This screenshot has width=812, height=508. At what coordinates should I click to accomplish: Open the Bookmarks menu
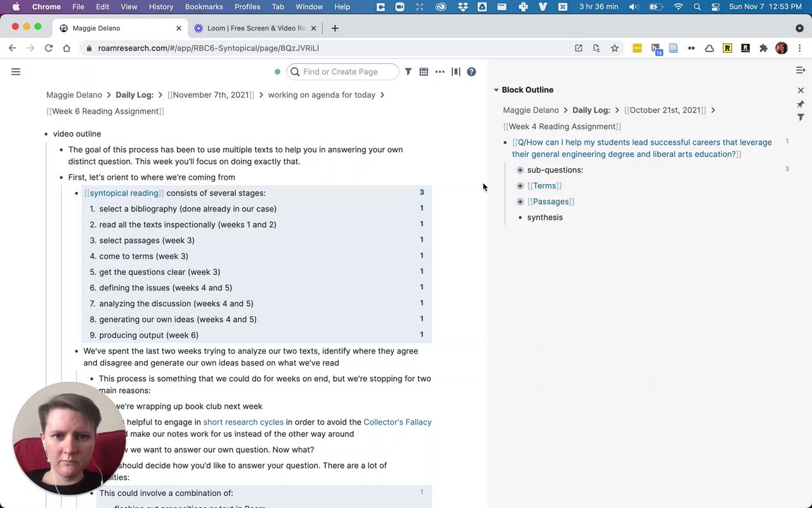pyautogui.click(x=204, y=7)
